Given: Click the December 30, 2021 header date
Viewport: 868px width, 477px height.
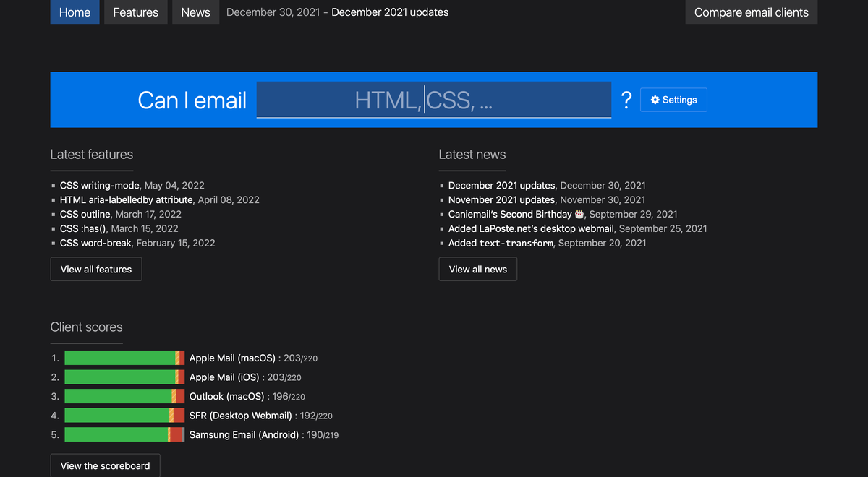Looking at the screenshot, I should point(273,12).
